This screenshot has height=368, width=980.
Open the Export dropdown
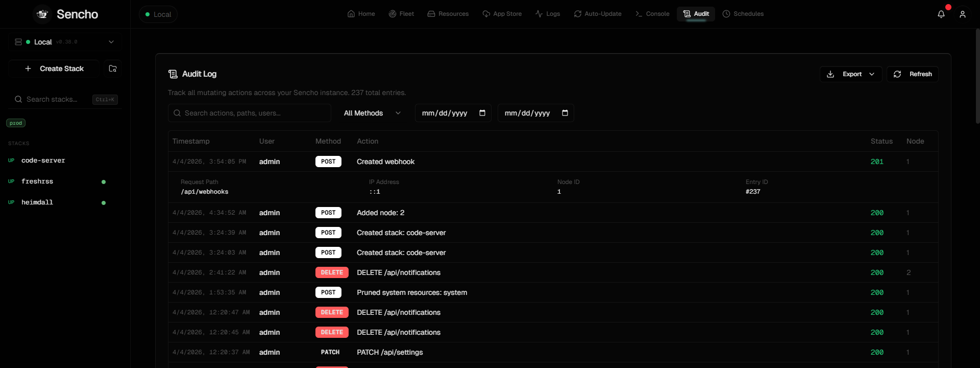[x=851, y=74]
